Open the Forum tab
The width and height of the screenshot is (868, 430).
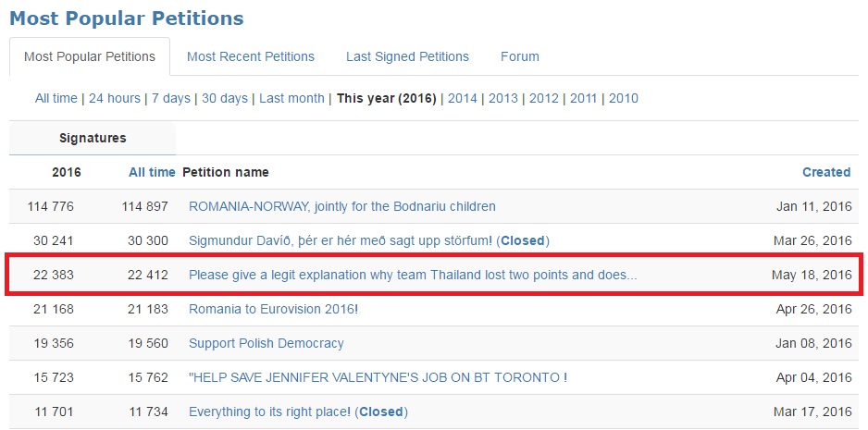tap(520, 56)
